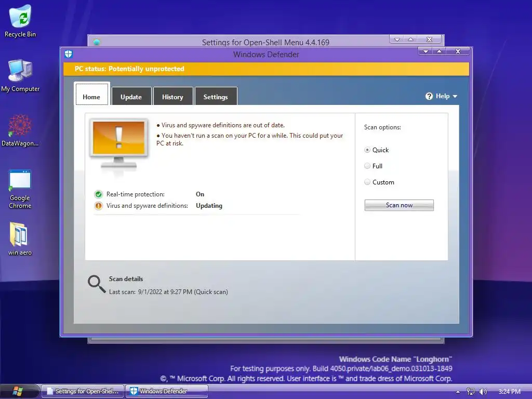Launch the DataWagon shortcut icon
Viewport: 532px width, 399px height.
(20, 130)
